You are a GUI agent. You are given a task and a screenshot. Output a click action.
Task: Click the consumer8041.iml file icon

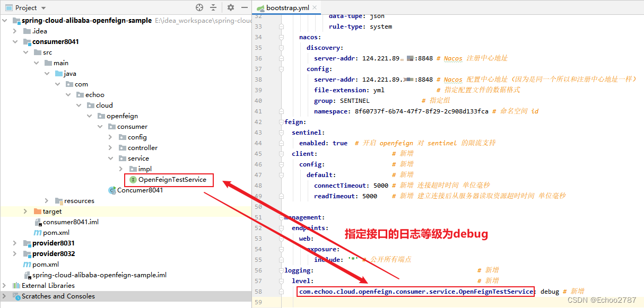(38, 222)
